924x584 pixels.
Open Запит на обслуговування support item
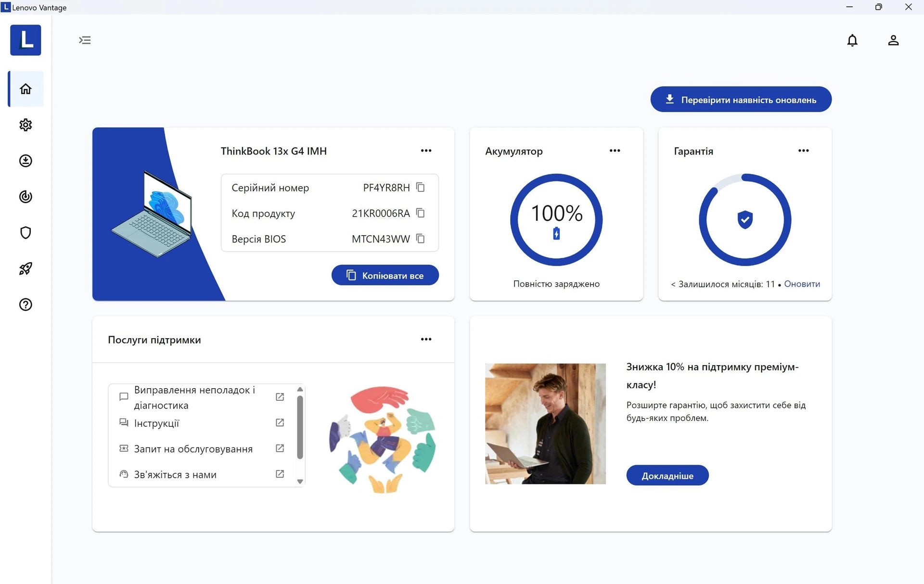pos(193,449)
